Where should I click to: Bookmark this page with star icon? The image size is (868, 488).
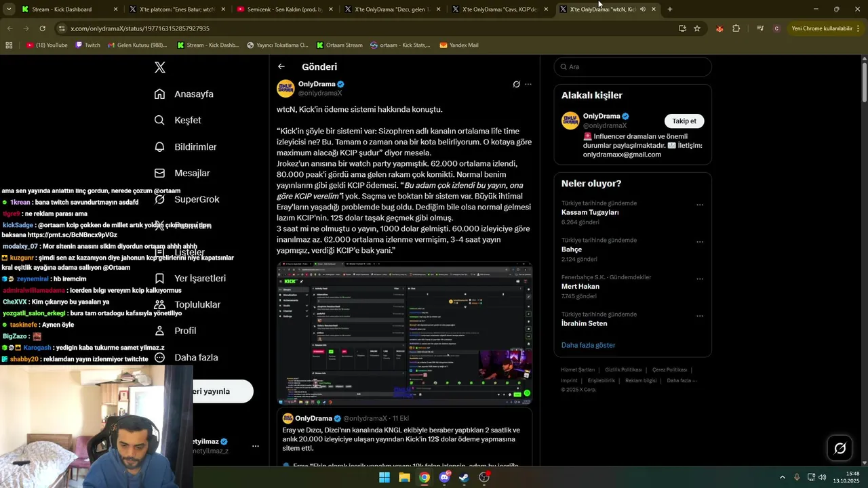point(696,28)
